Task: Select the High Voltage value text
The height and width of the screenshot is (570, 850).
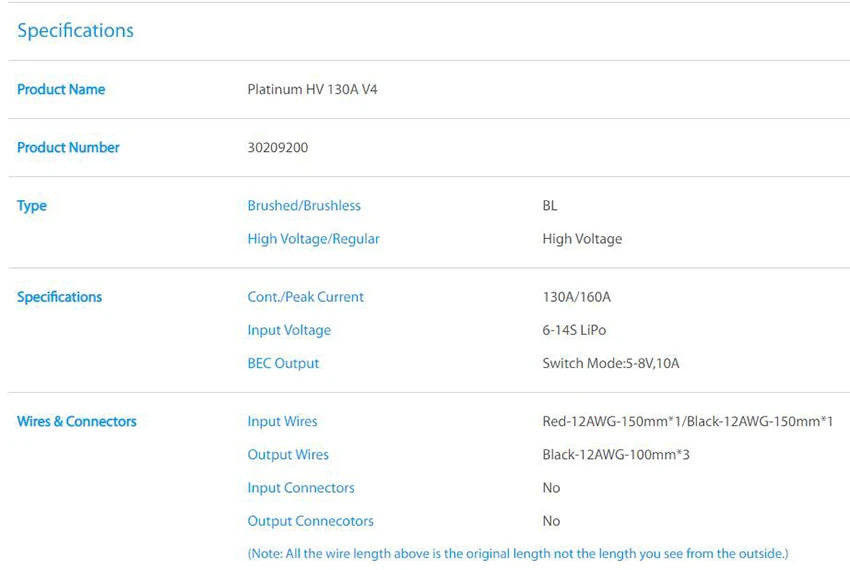Action: click(x=582, y=239)
